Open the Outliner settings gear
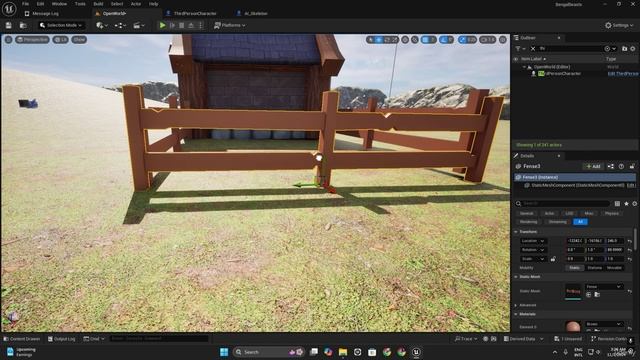 coord(633,49)
